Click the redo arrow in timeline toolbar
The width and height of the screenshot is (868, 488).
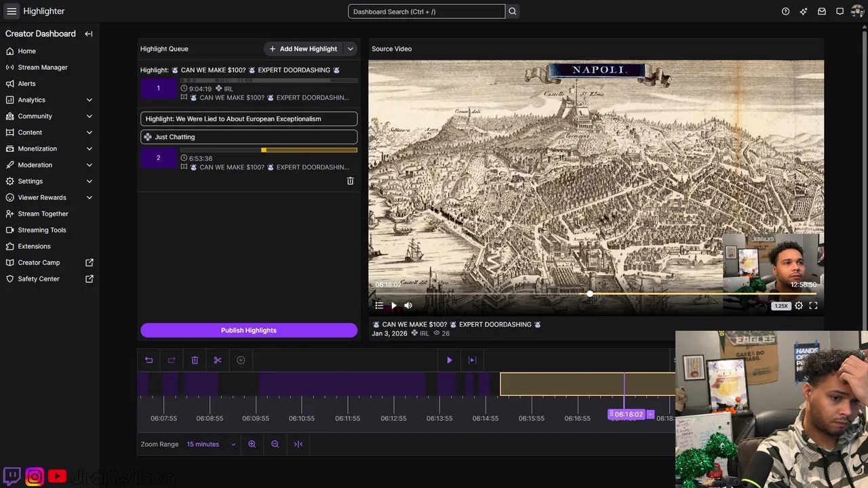pyautogui.click(x=172, y=360)
